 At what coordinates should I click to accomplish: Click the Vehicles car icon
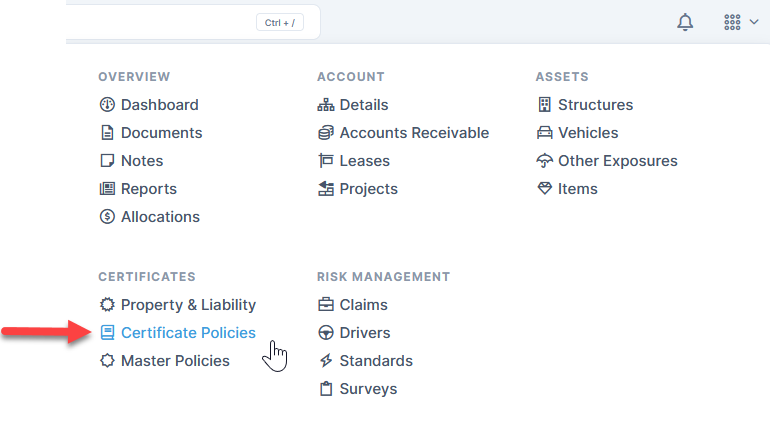tap(545, 133)
